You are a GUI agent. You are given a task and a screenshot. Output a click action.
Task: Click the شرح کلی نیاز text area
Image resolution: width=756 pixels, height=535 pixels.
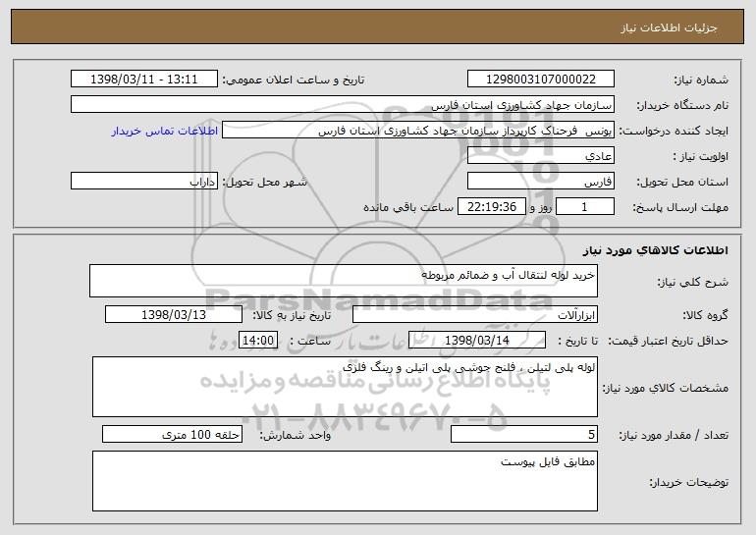pos(344,281)
